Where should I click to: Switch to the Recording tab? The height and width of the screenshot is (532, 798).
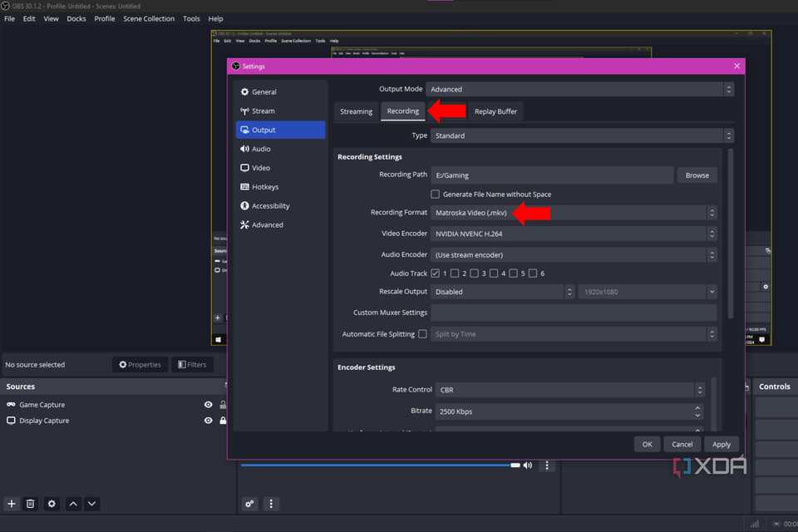[x=403, y=111]
